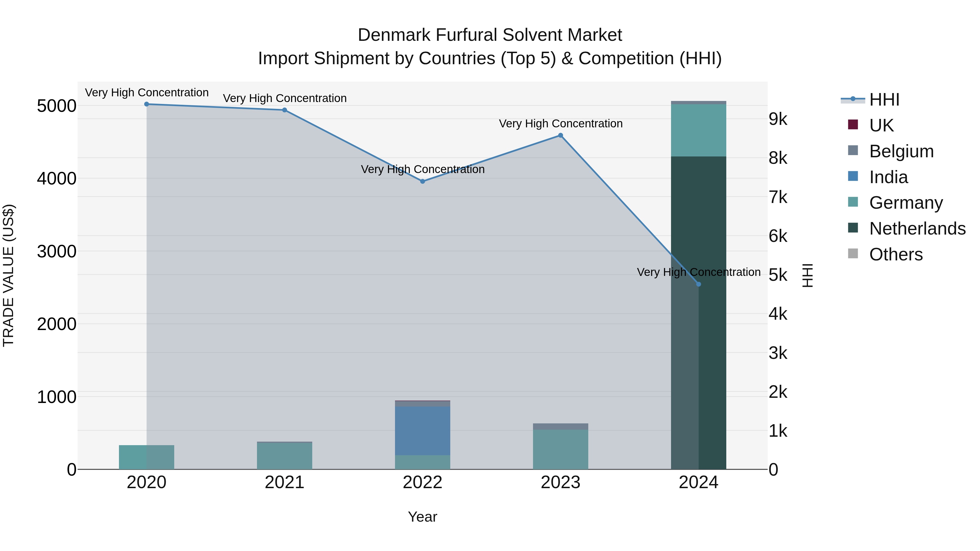
Task: Click the Netherlands segment of 2024 bar
Action: pyautogui.click(x=699, y=313)
